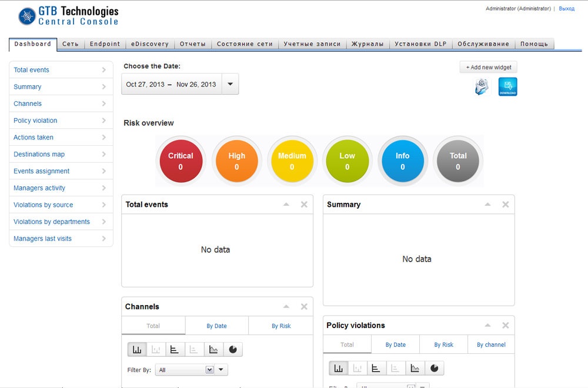The image size is (588, 388).
Task: Close the Channels widget
Action: pos(304,307)
